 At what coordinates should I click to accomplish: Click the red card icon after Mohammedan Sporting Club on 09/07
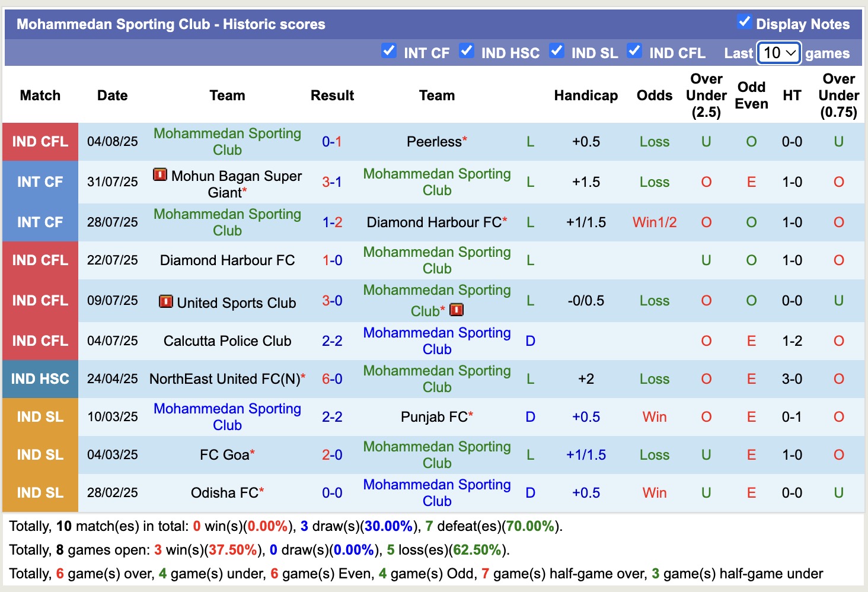click(x=457, y=310)
